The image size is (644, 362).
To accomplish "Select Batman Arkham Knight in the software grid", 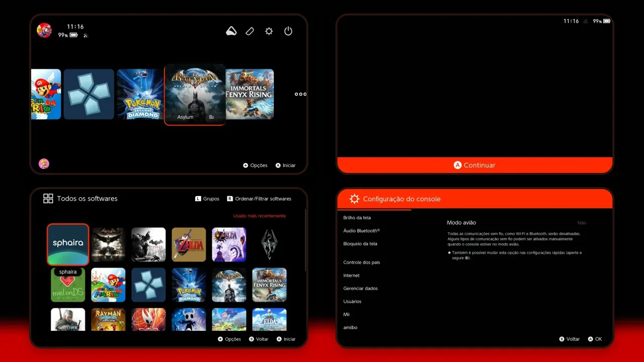I will pyautogui.click(x=108, y=245).
